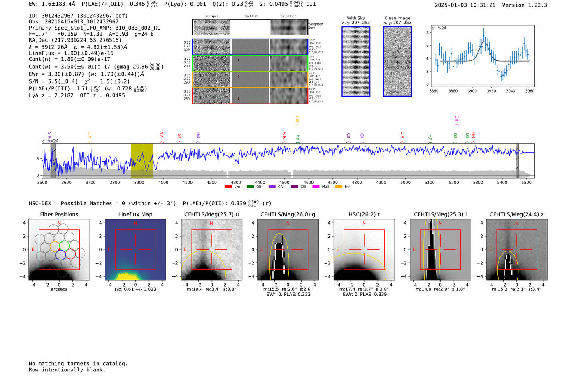The height and width of the screenshot is (392, 576).
Task: Open the CFHTLS/Meg(25.7) u image
Action: tap(211, 250)
